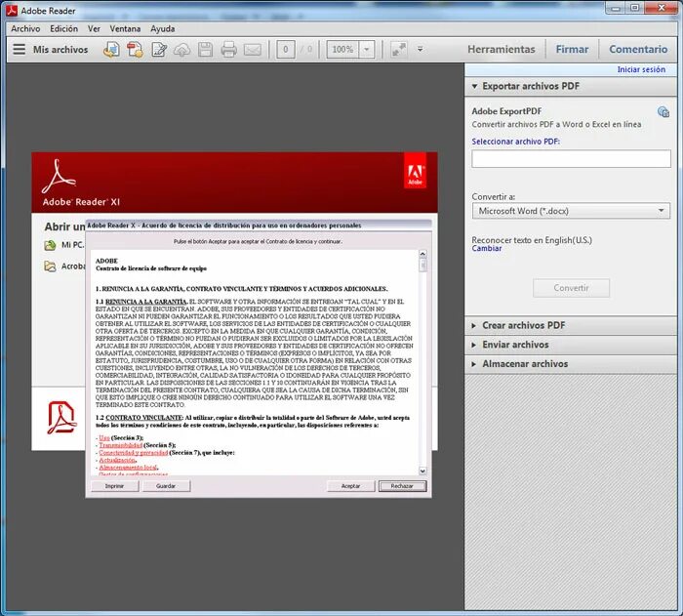Switch to the Herramientas pane
The height and width of the screenshot is (616, 683).
(502, 49)
